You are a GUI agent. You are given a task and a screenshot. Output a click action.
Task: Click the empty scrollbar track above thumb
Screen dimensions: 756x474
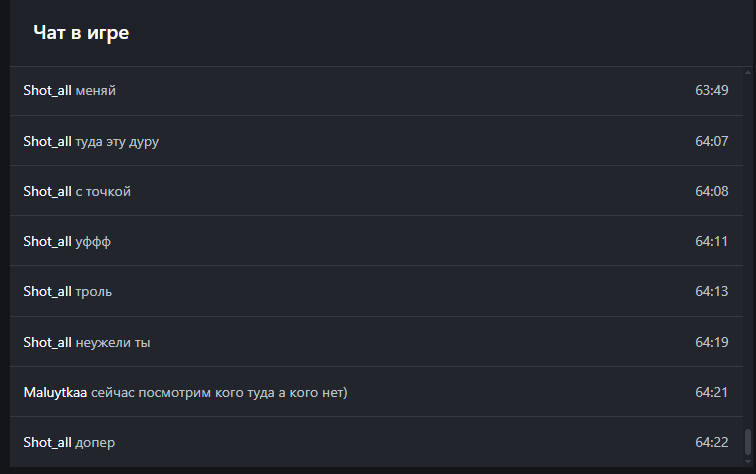tap(748, 251)
